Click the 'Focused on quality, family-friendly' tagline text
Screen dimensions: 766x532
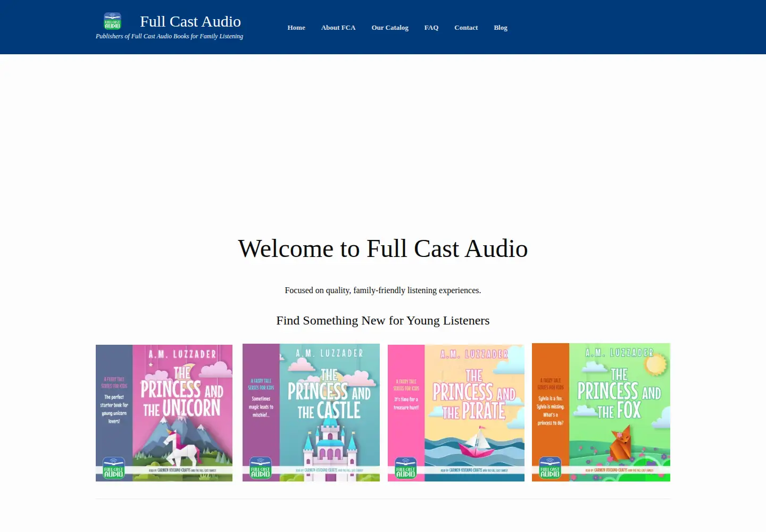tap(383, 290)
